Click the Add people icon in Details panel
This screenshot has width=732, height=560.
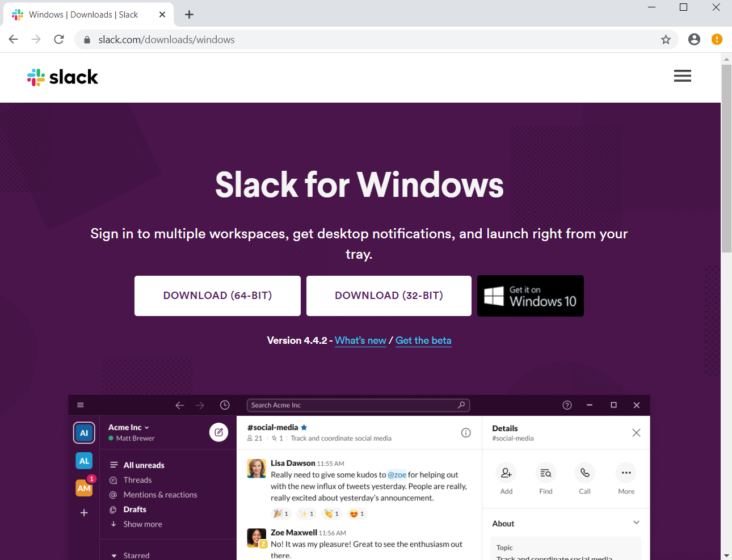506,473
